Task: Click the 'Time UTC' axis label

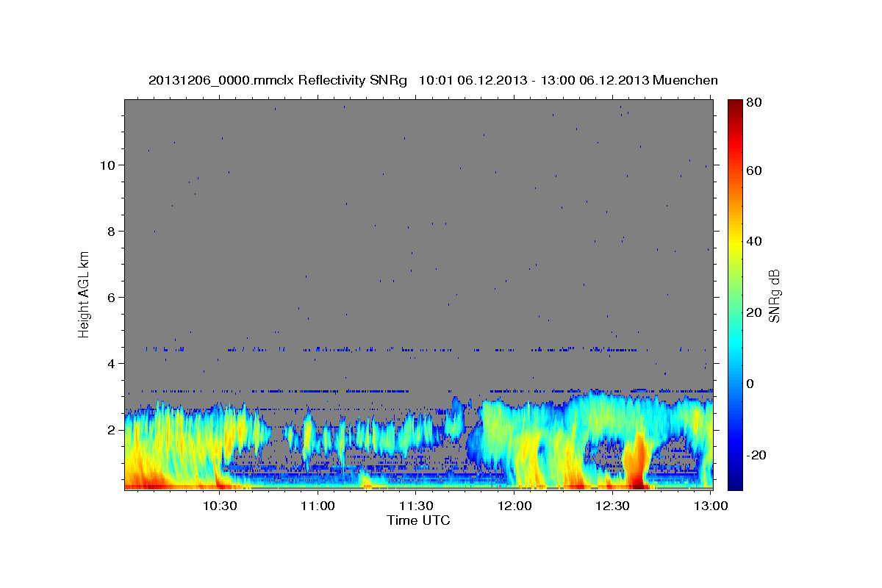Action: tap(418, 520)
